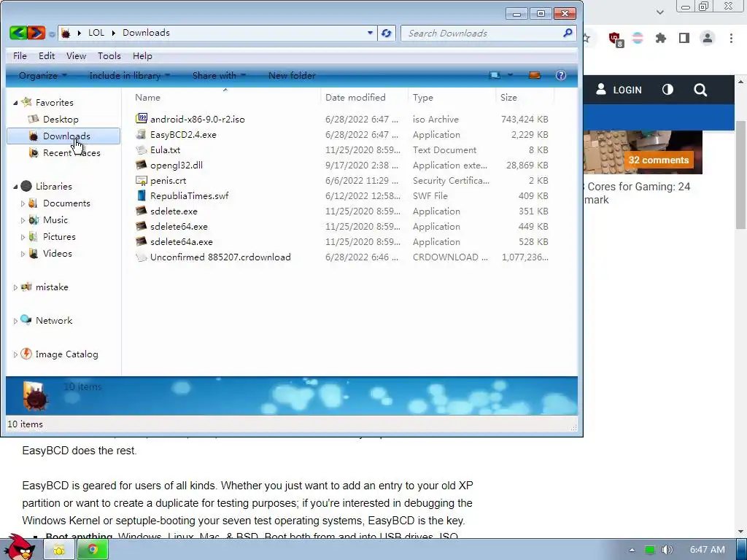This screenshot has width=747, height=560.
Task: Open the Share with dropdown
Action: pyautogui.click(x=219, y=75)
